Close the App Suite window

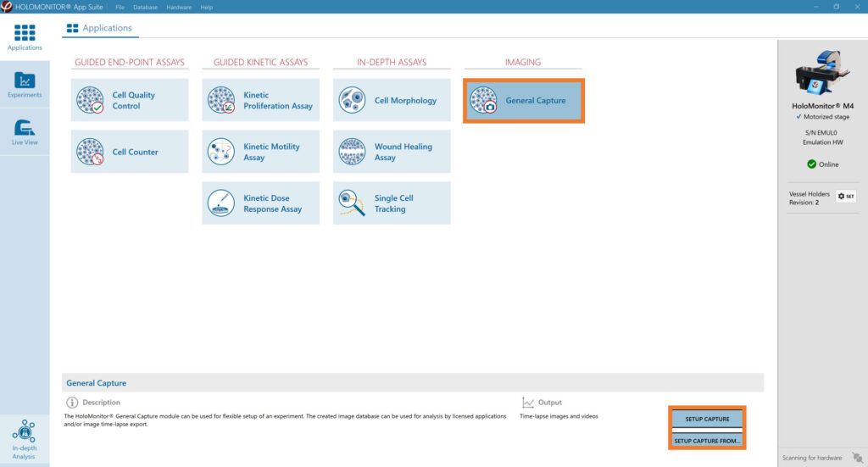pos(858,7)
